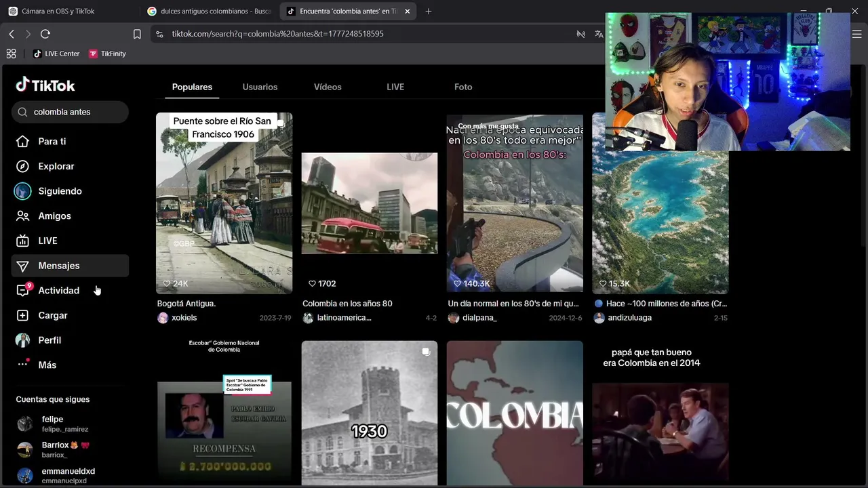Select the Foto results tab
The height and width of the screenshot is (488, 868).
pyautogui.click(x=463, y=87)
